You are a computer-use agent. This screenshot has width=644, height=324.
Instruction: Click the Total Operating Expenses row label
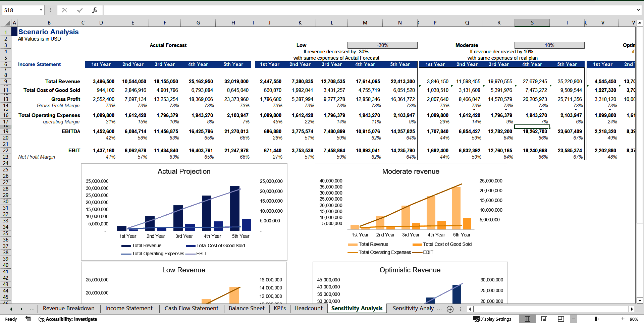point(49,115)
